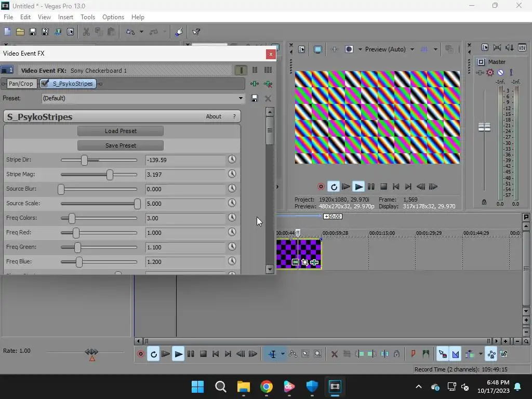The width and height of the screenshot is (532, 399).
Task: Click the Stripe Mag slider handle
Action: coord(110,175)
